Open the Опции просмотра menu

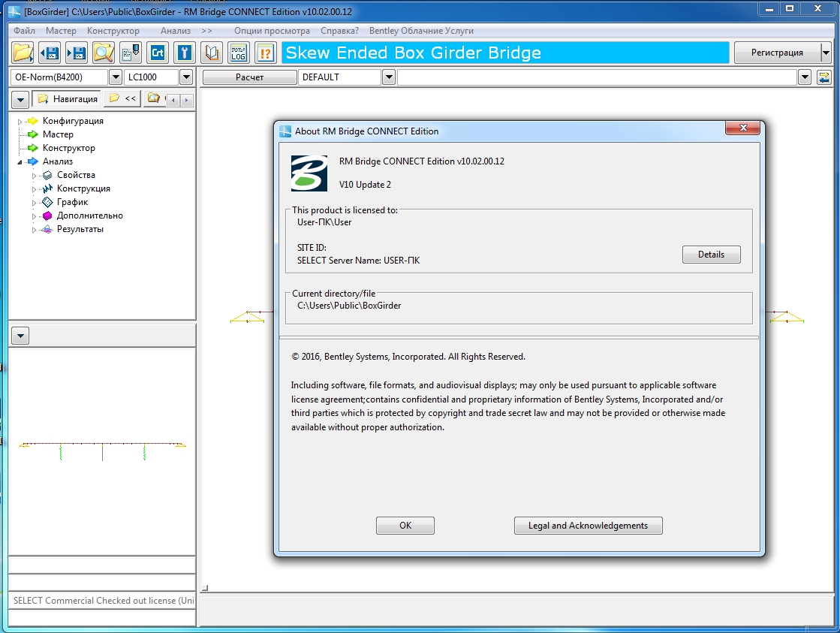(272, 31)
